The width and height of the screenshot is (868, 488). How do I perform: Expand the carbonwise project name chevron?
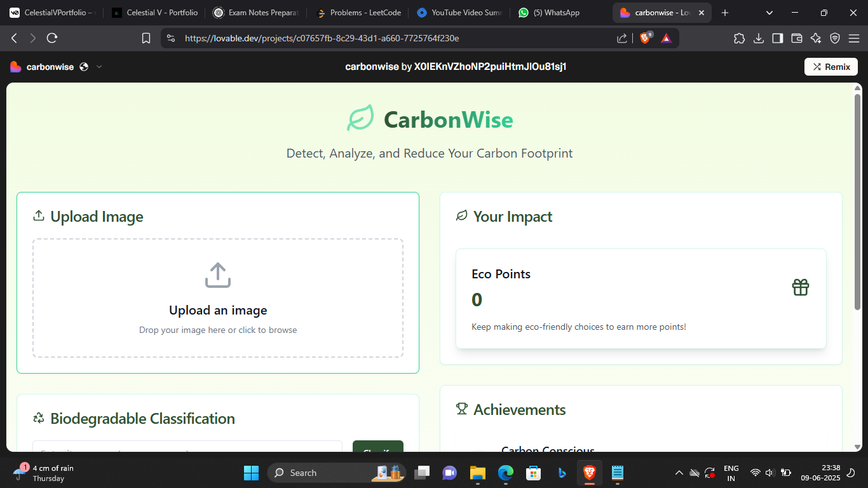[x=99, y=66]
